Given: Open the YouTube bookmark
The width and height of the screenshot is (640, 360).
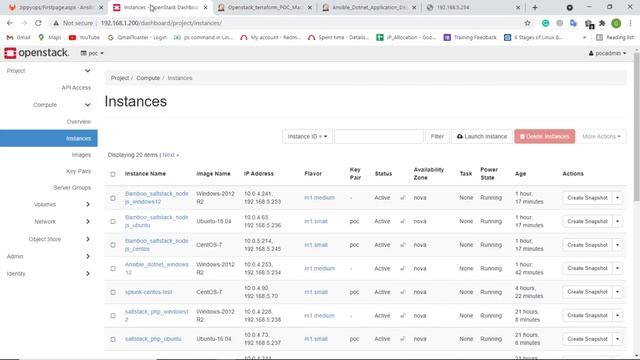Looking at the screenshot, I should coord(84,38).
